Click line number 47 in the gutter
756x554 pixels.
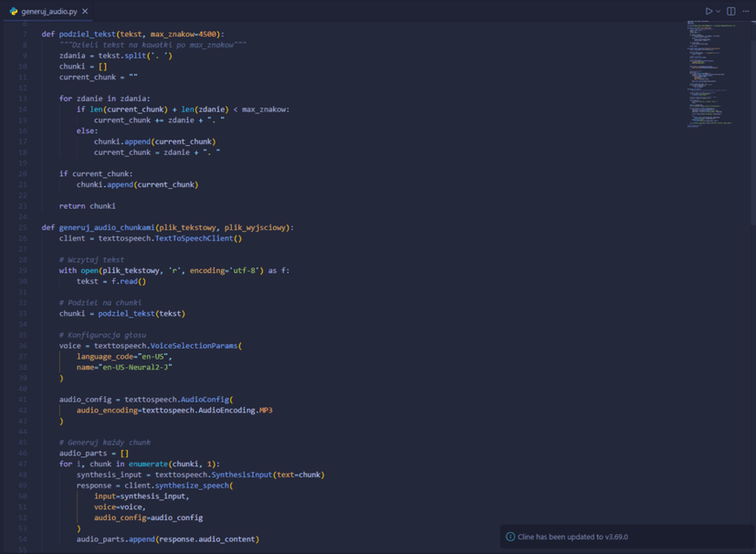(22, 464)
